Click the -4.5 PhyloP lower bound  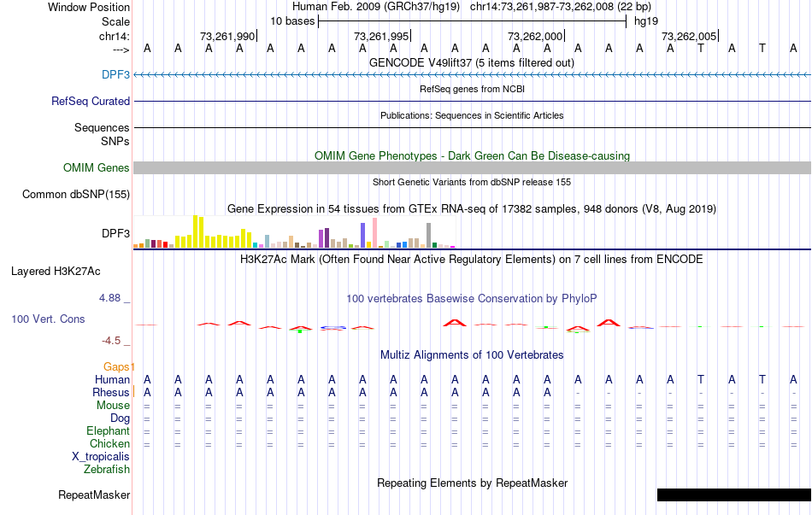point(111,341)
